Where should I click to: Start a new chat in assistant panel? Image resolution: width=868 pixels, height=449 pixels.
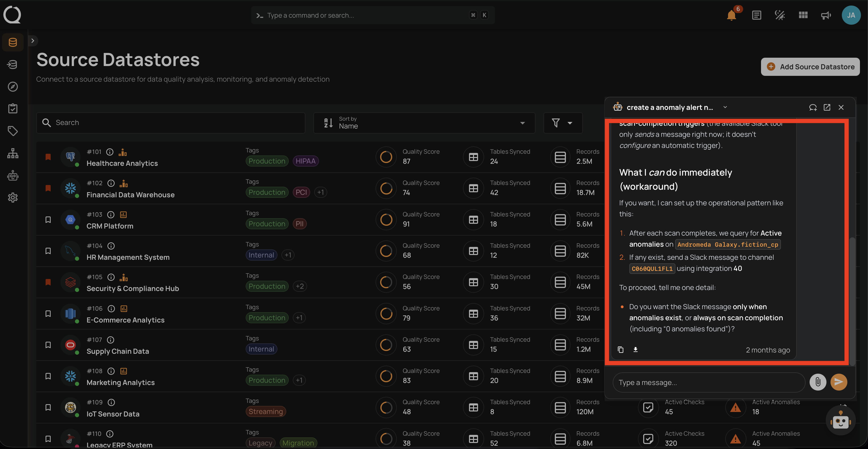click(813, 107)
